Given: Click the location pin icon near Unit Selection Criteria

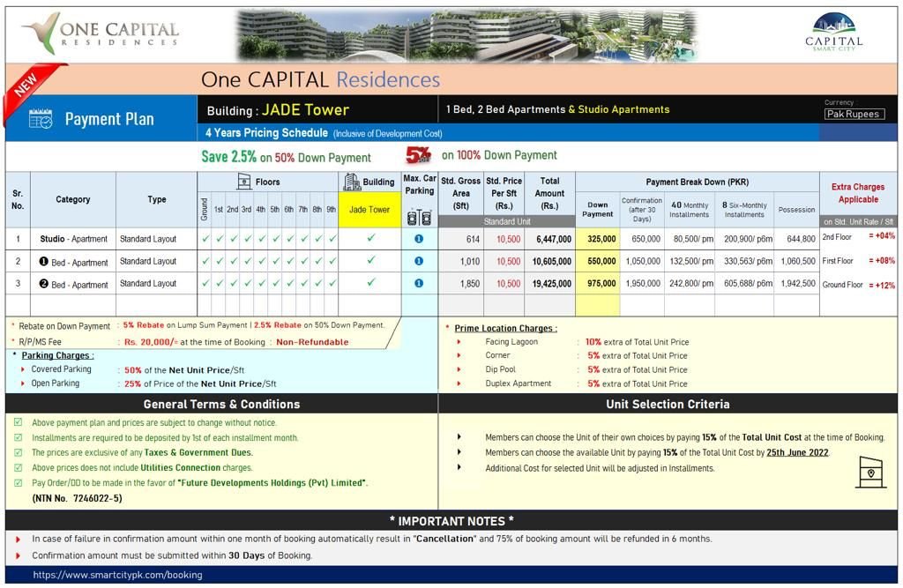Looking at the screenshot, I should (871, 473).
